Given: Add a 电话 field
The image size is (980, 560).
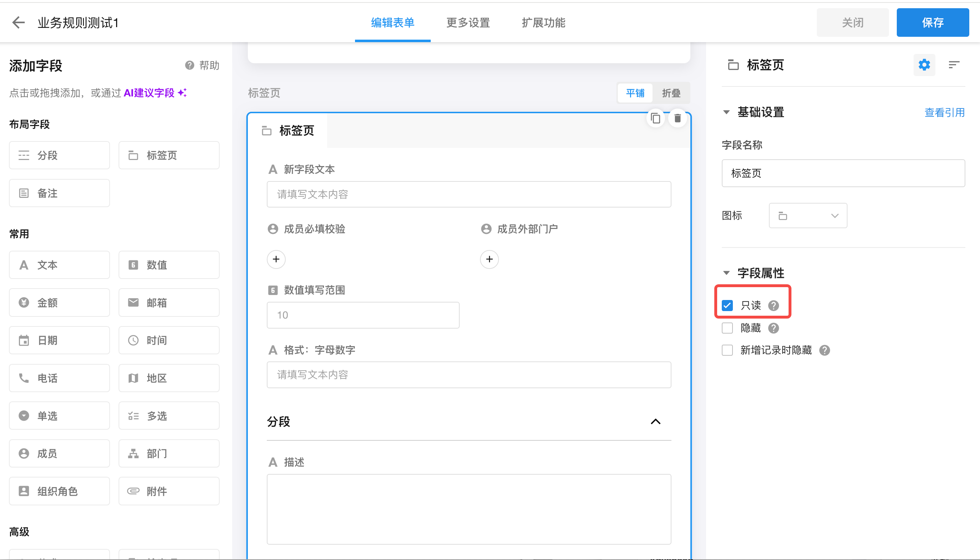Looking at the screenshot, I should 59,378.
